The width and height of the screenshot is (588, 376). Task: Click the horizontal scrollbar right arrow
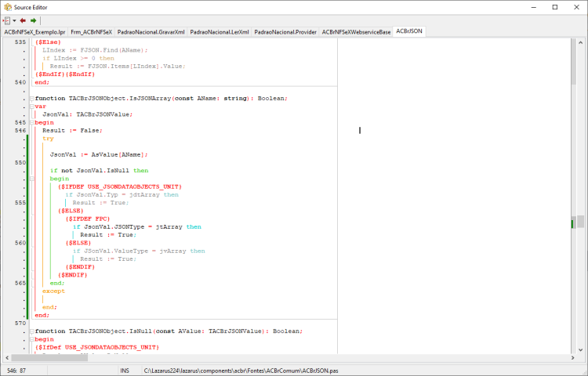coord(572,358)
